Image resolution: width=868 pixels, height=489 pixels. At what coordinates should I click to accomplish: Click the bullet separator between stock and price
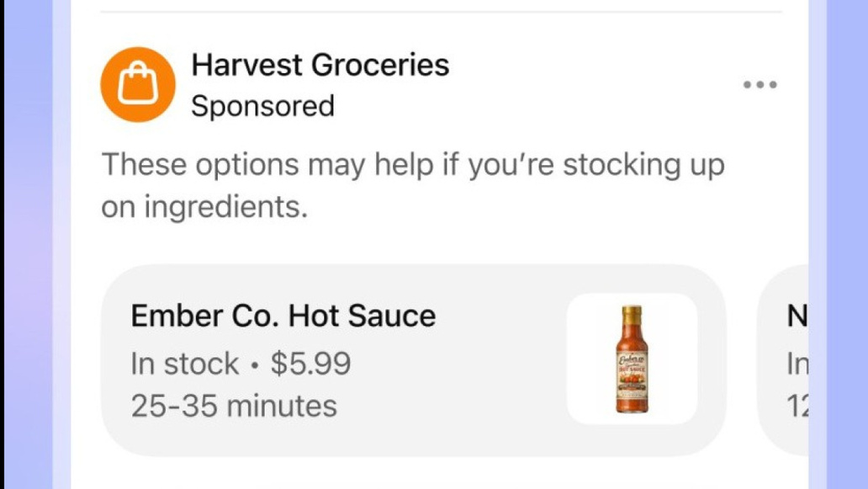[x=255, y=365]
